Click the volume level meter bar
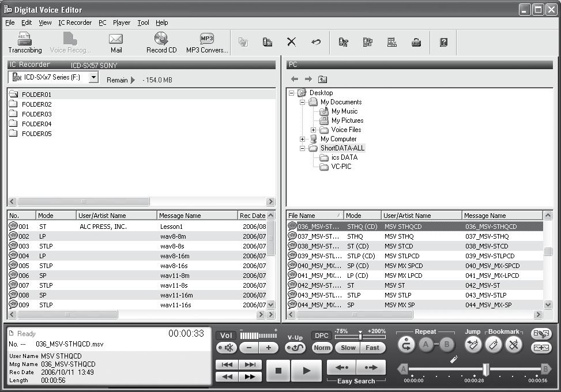Image resolution: width=561 pixels, height=392 pixels. click(x=258, y=336)
